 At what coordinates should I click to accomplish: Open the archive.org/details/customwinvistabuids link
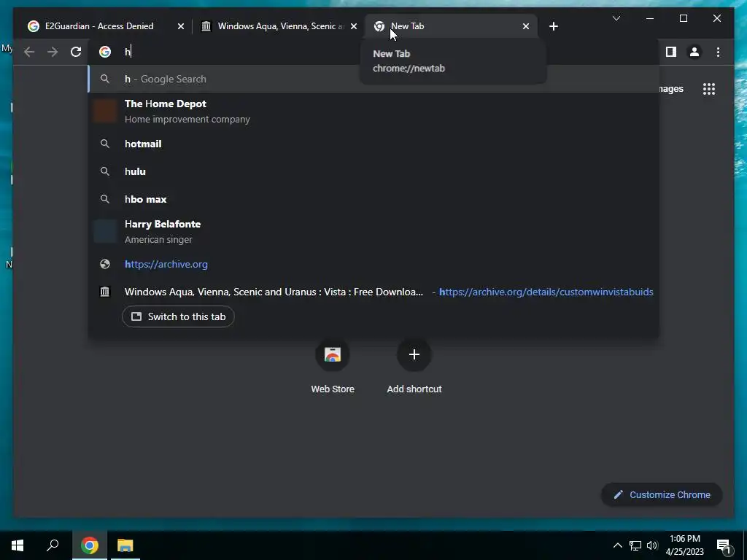546,292
